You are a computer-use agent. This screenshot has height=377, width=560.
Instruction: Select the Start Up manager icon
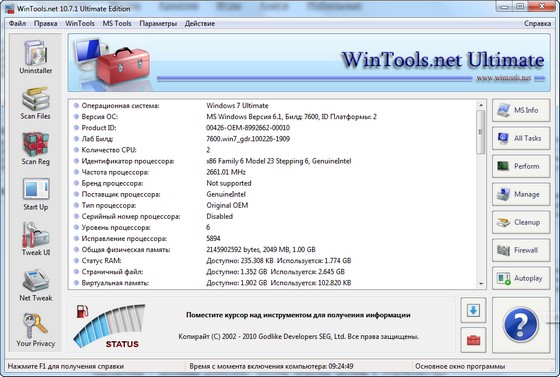pos(36,194)
